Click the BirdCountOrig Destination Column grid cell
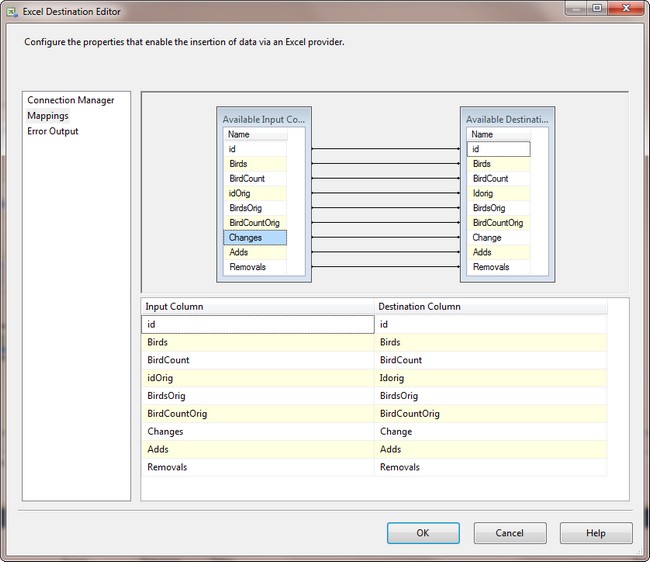The width and height of the screenshot is (650, 562). (491, 414)
